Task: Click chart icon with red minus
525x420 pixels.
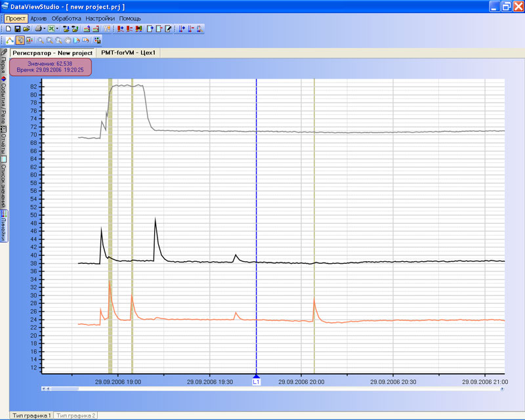Action: coord(96,29)
